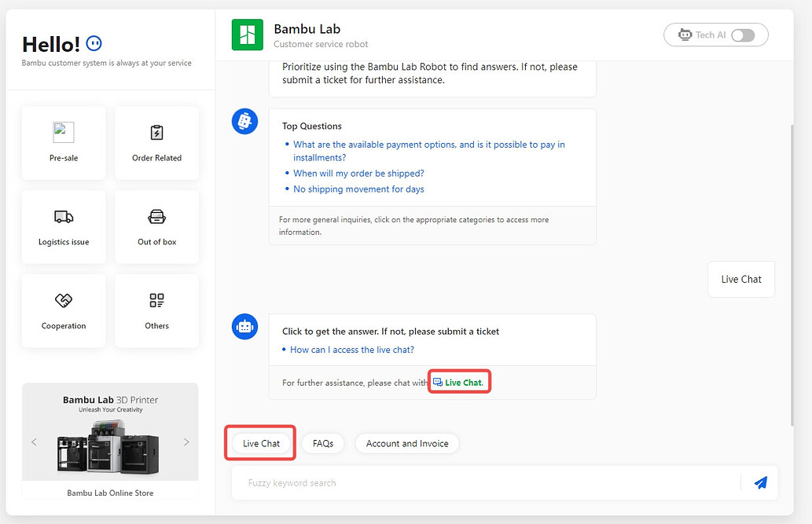Screen dimensions: 812x524
Task: Click the 'Prioritize using the Bambu Lab Robot' message
Action: [430, 73]
